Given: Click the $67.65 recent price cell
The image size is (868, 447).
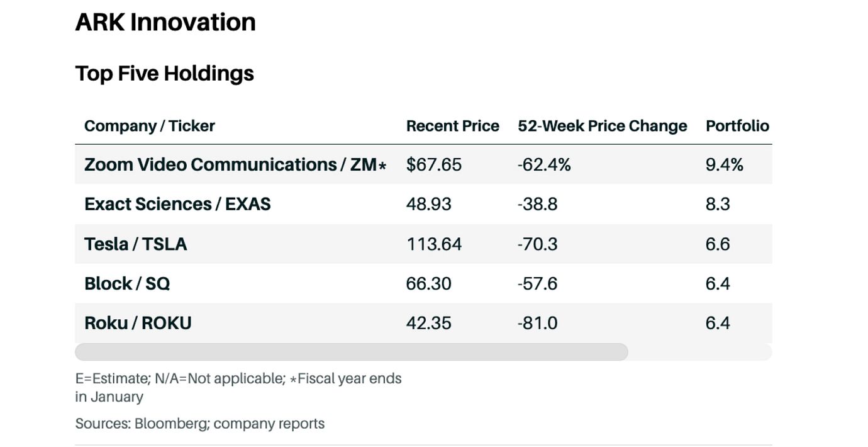Looking at the screenshot, I should point(433,165).
